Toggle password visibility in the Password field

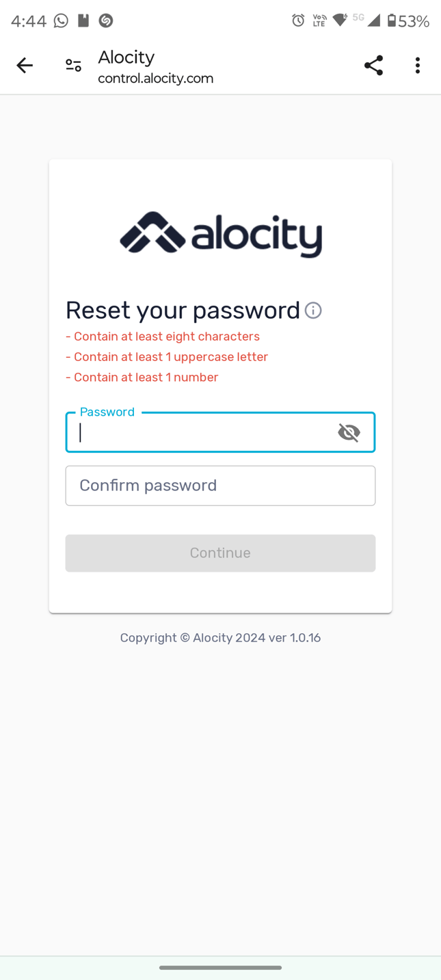tap(349, 432)
